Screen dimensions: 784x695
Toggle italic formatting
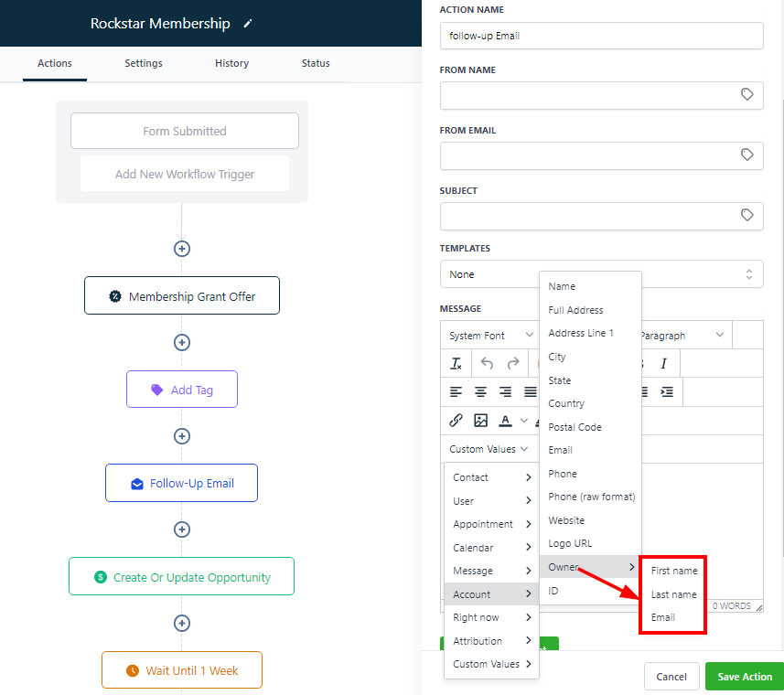[664, 363]
